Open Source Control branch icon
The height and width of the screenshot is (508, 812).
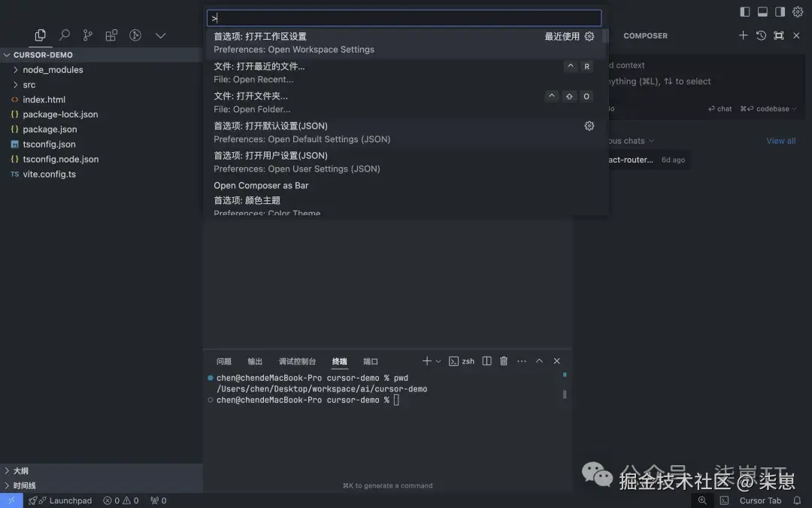point(87,35)
